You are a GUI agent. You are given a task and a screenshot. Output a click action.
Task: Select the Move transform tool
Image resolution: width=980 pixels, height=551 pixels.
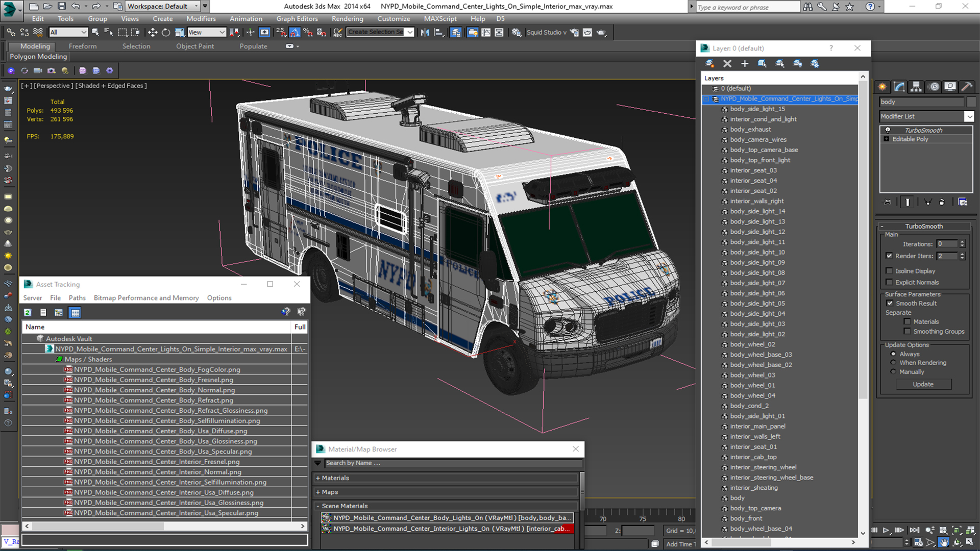(x=152, y=32)
